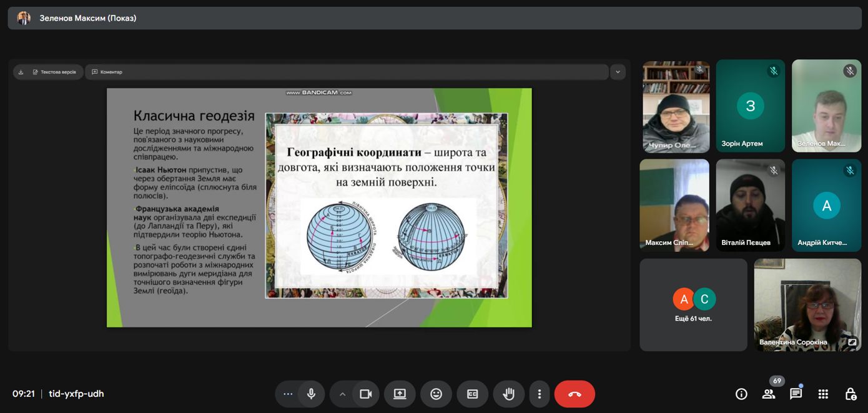This screenshot has width=868, height=413.
Task: Open meeting details info icon
Action: tap(741, 394)
